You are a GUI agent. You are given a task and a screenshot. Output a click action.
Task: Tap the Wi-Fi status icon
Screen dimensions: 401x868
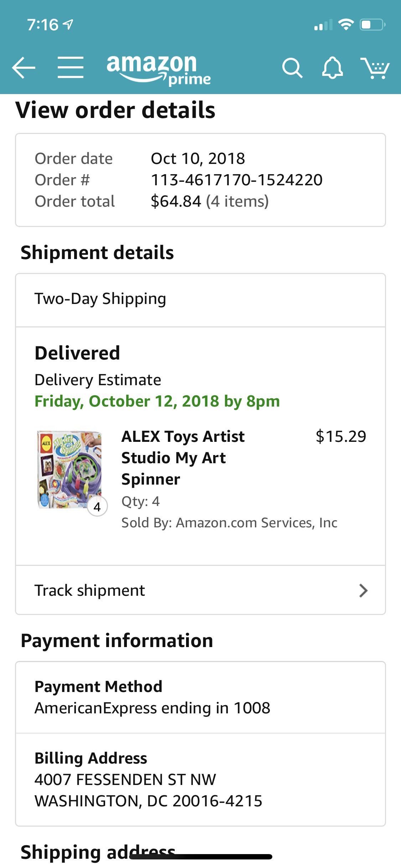point(346,25)
